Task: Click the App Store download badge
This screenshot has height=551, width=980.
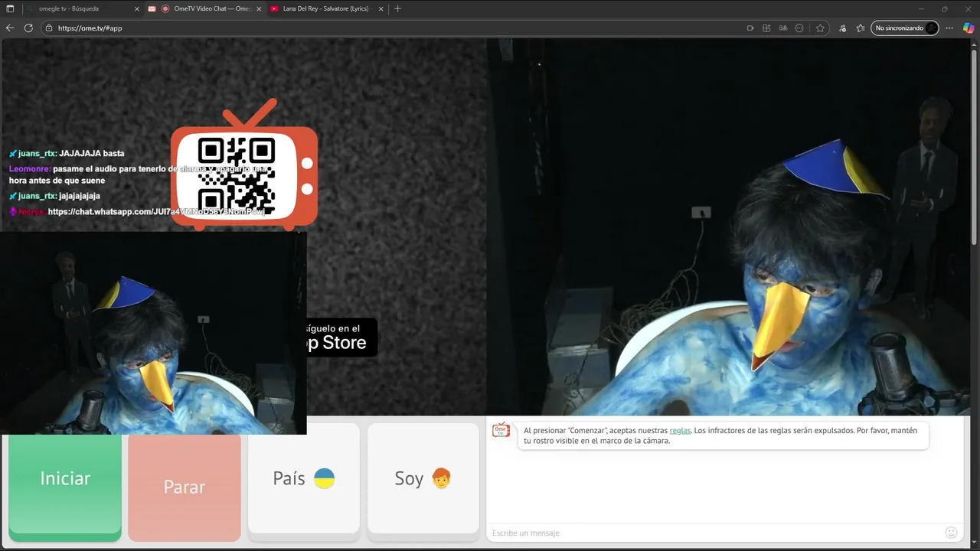Action: (x=341, y=337)
